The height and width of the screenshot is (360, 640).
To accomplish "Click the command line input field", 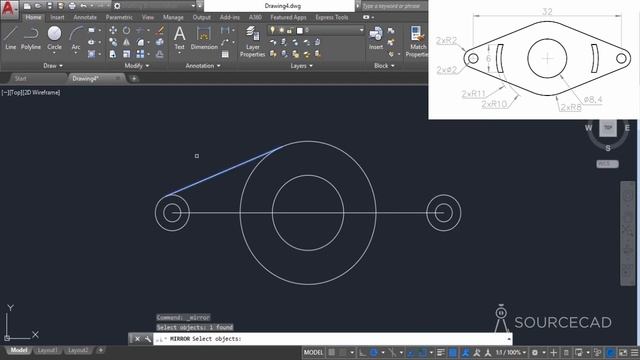I will click(x=333, y=339).
